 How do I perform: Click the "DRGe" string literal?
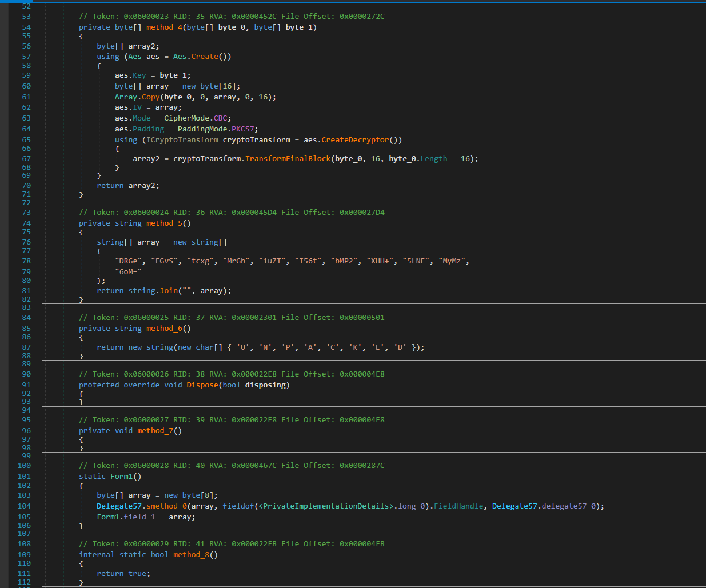coord(128,261)
